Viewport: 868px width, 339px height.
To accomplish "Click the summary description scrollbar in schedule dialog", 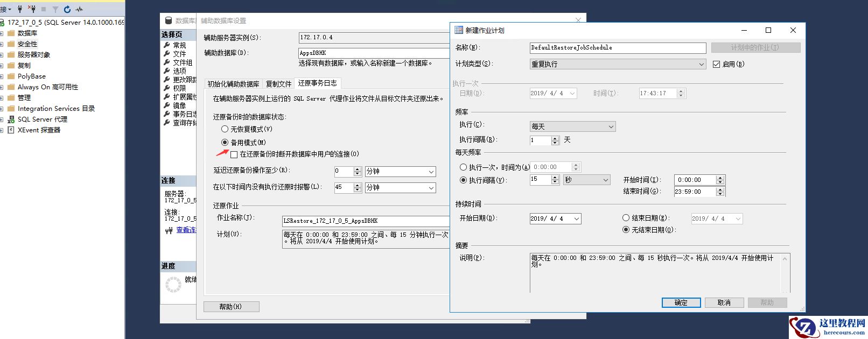I will (x=785, y=273).
